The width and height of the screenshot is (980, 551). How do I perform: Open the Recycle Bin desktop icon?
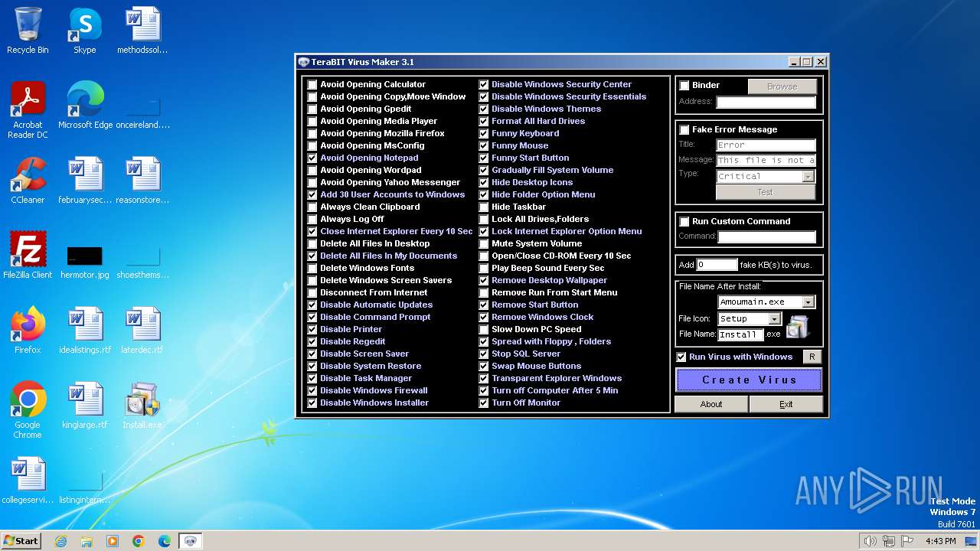[28, 31]
